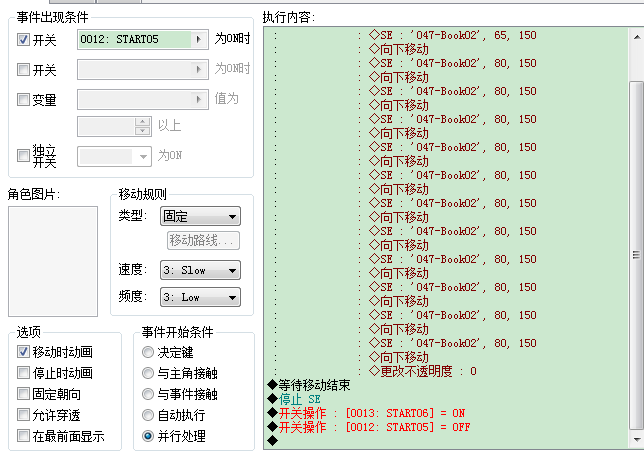This screenshot has height=453, width=644.
Task: Enable the second 开关 condition checkbox
Action: point(23,69)
